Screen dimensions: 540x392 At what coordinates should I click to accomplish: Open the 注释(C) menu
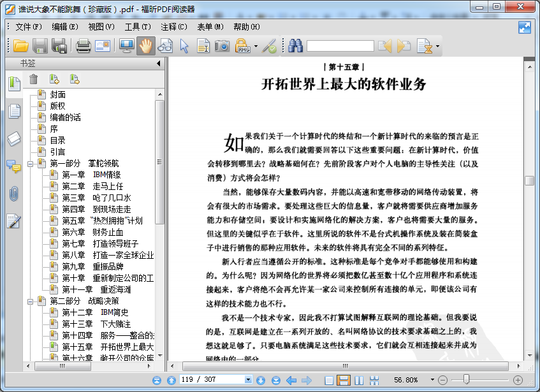(x=174, y=27)
